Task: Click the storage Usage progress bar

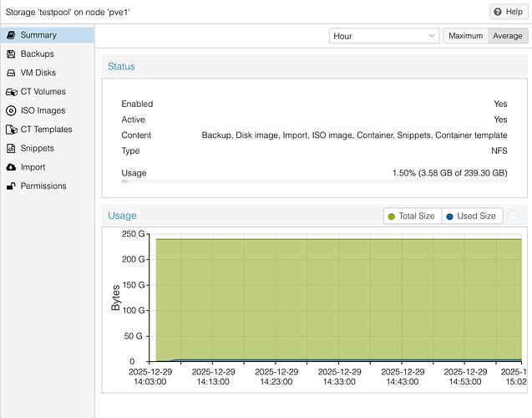Action: click(x=313, y=181)
